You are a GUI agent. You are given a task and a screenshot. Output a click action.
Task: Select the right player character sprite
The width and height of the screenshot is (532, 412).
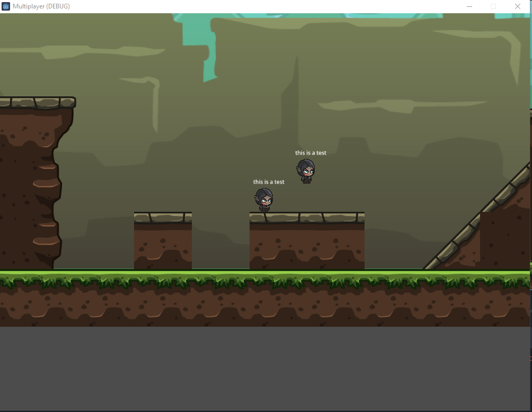click(307, 171)
